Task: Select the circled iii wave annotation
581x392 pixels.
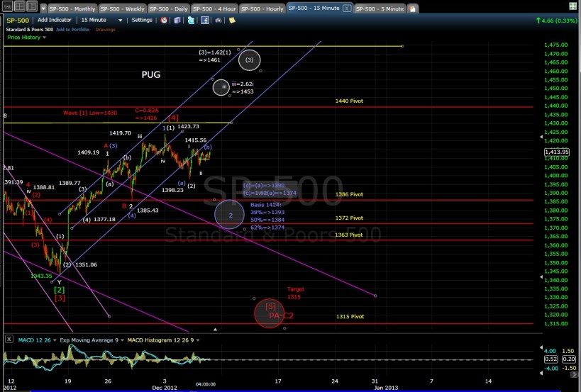Action: click(221, 87)
